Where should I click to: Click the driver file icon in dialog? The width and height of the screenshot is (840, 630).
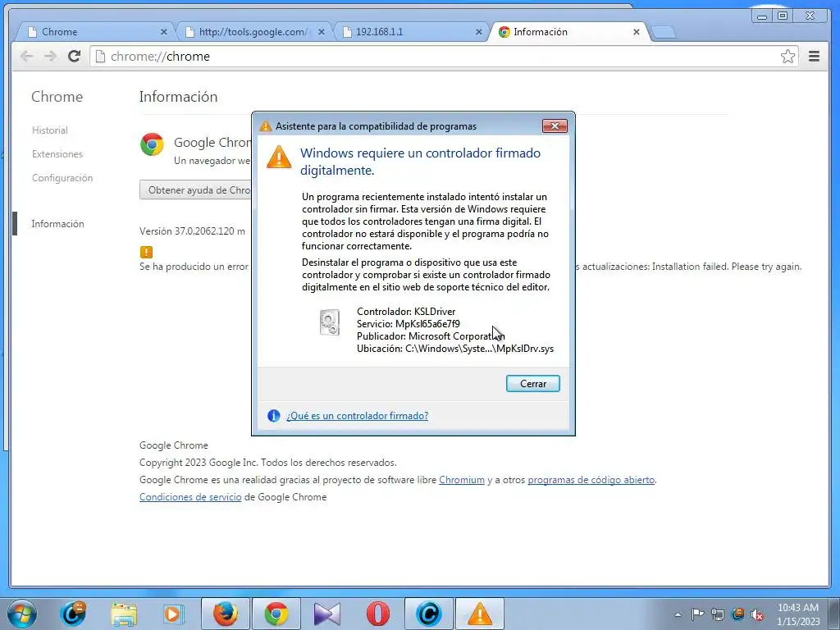330,322
